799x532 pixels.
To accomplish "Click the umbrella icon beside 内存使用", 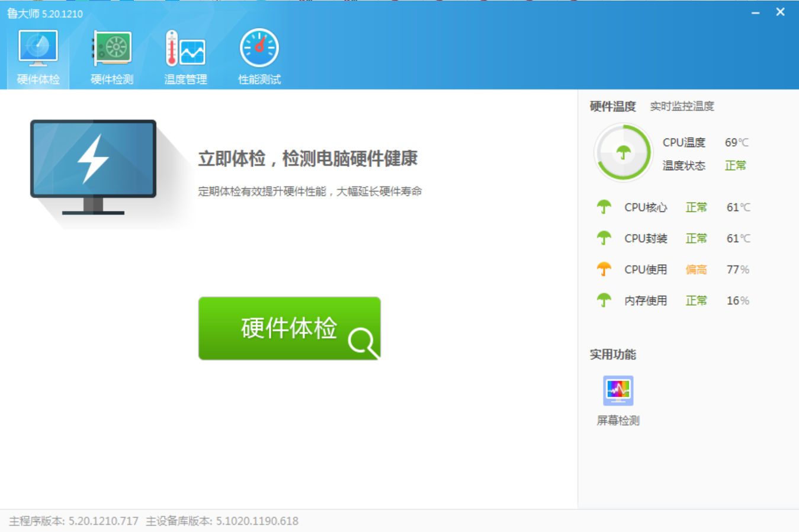I will (604, 300).
